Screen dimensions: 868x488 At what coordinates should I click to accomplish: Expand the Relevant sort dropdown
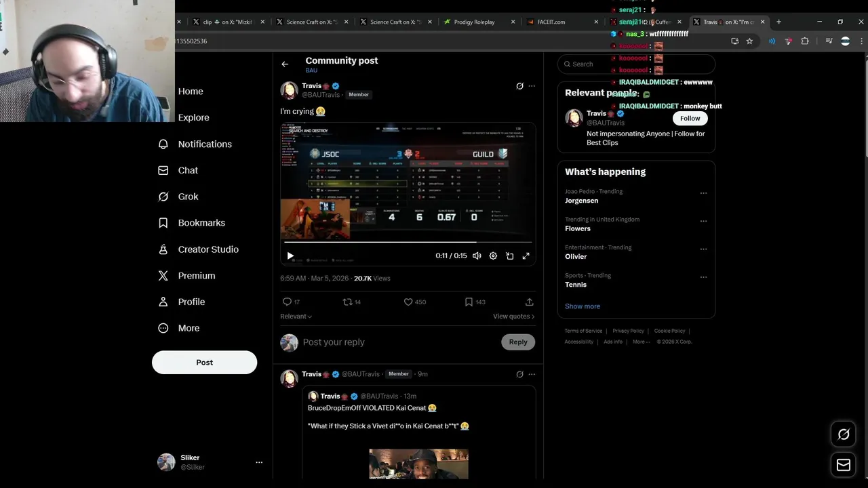click(296, 317)
